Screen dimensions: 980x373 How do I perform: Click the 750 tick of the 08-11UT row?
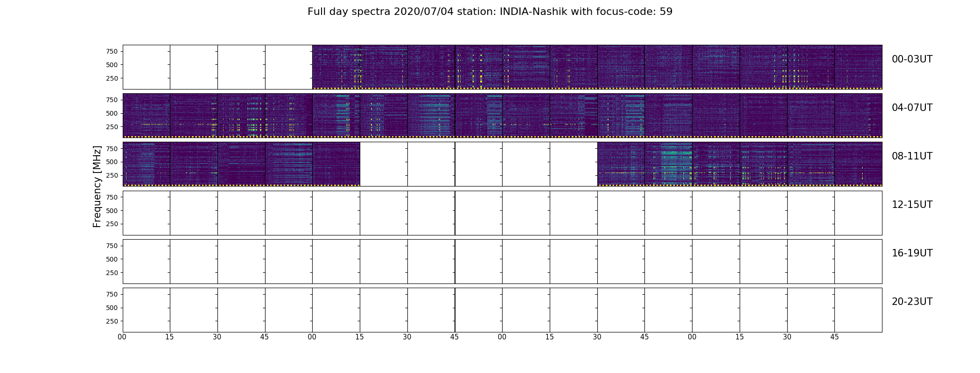tap(112, 149)
